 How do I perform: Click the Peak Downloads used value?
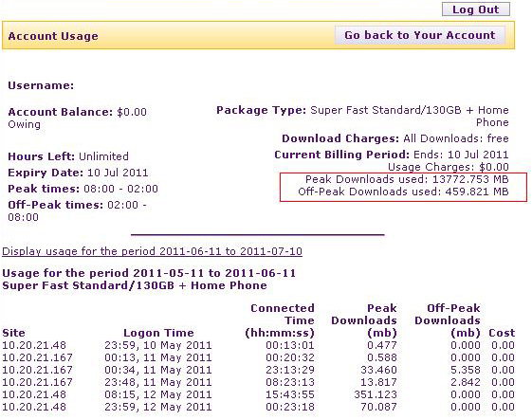pos(470,179)
